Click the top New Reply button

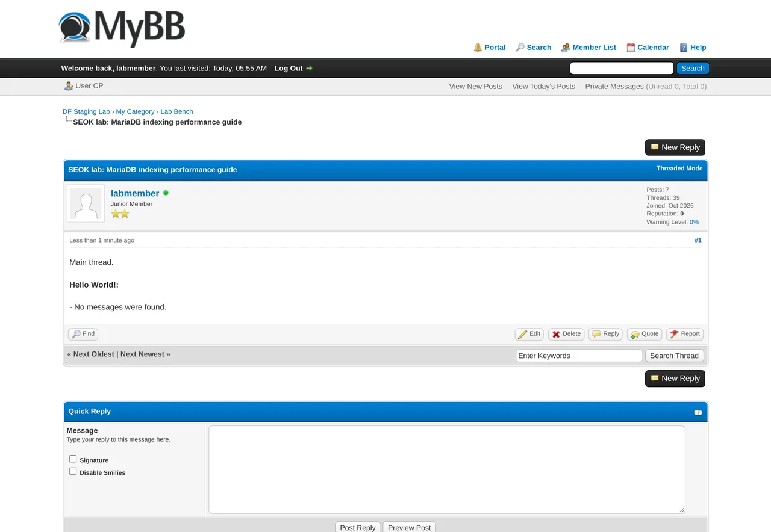[675, 147]
